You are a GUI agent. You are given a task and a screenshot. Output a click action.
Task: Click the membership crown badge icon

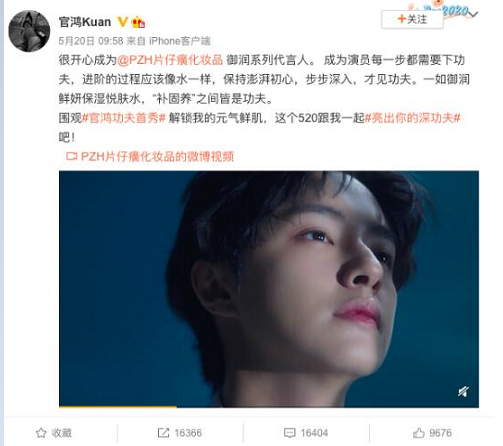coord(138,22)
